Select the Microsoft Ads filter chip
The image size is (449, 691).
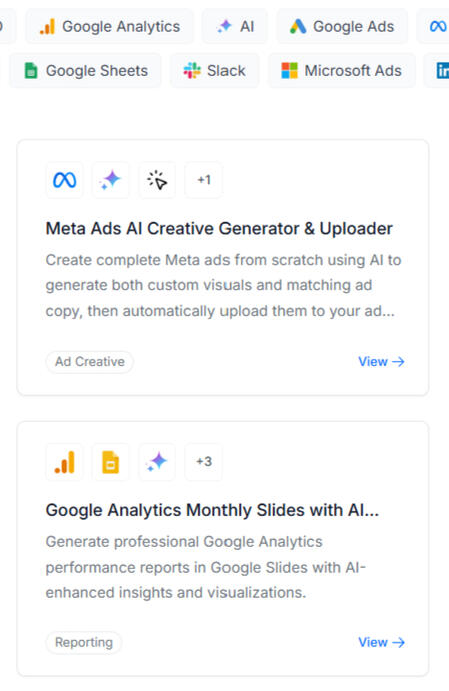coord(341,71)
